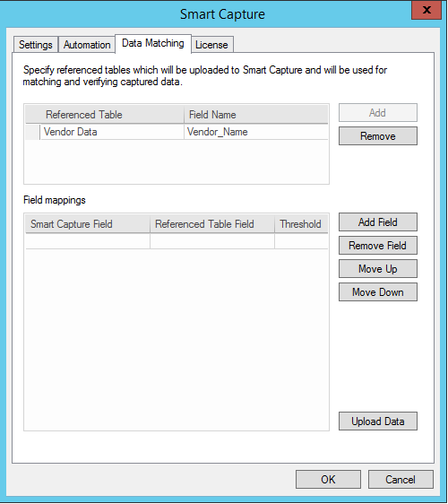Screen dimensions: 448x504
Task: Switch to the Settings tab
Action: (36, 44)
